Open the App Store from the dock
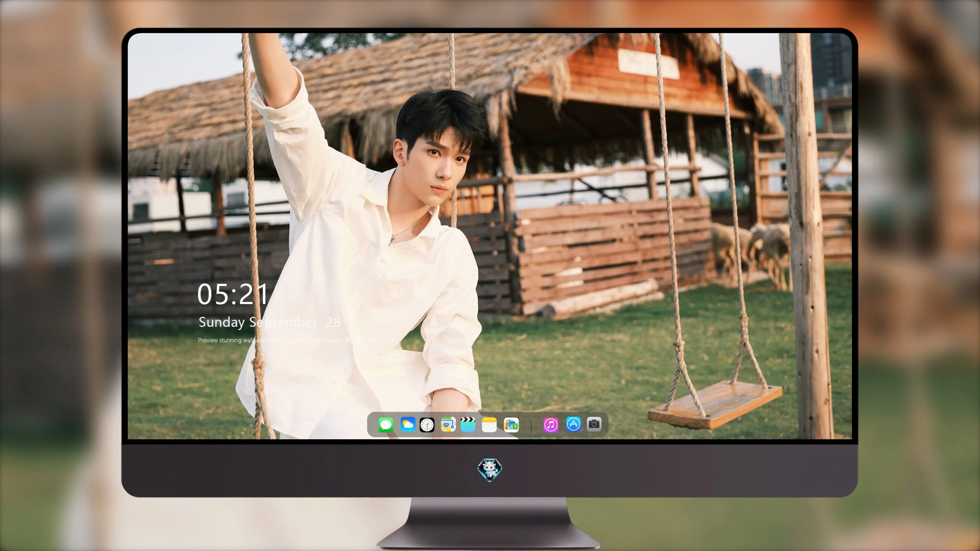 pyautogui.click(x=573, y=424)
